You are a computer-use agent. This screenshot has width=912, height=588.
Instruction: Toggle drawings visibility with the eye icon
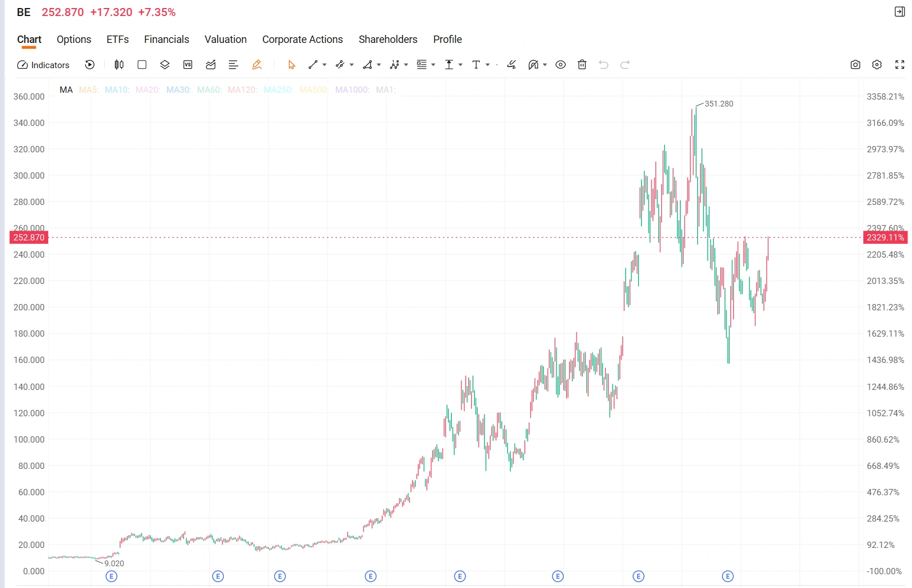point(560,65)
